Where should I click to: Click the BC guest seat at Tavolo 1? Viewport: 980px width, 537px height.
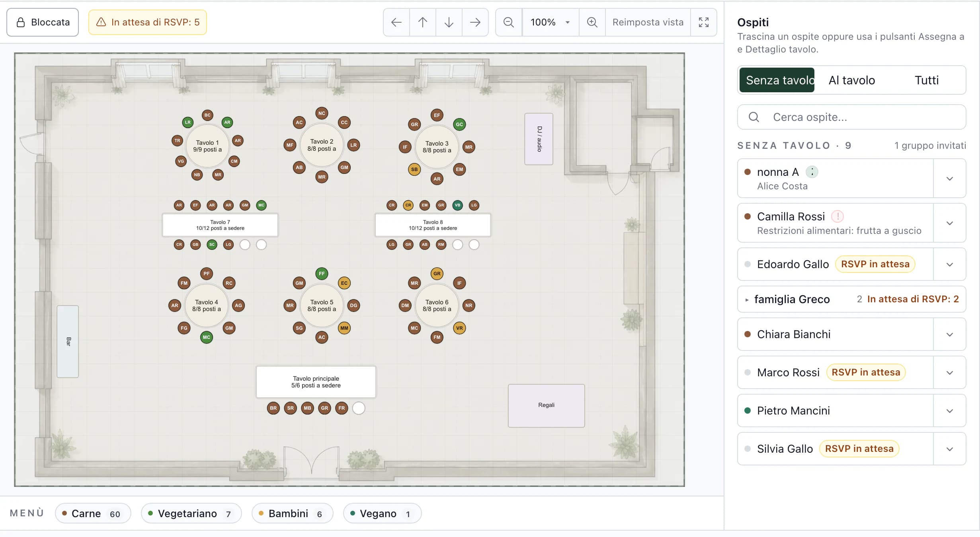point(207,115)
